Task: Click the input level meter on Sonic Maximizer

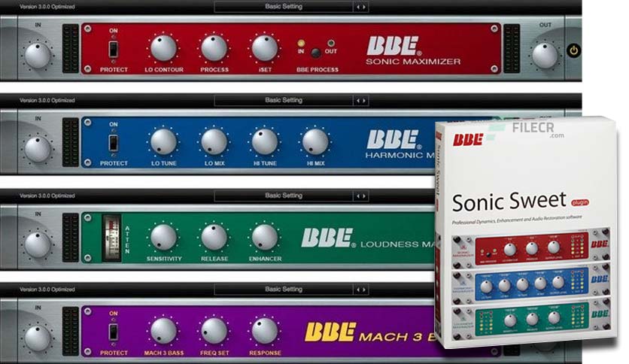Action: 71,48
